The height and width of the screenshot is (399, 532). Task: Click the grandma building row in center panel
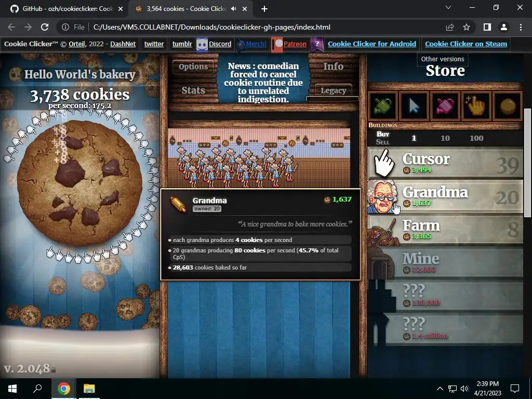[259, 158]
